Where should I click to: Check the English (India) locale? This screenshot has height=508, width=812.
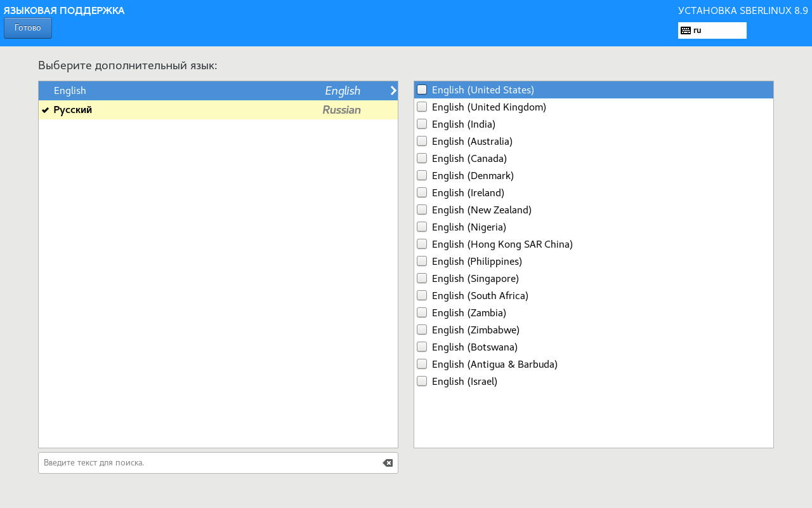click(422, 124)
